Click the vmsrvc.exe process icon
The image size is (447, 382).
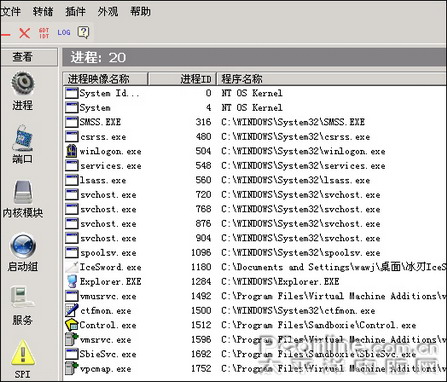click(x=71, y=339)
